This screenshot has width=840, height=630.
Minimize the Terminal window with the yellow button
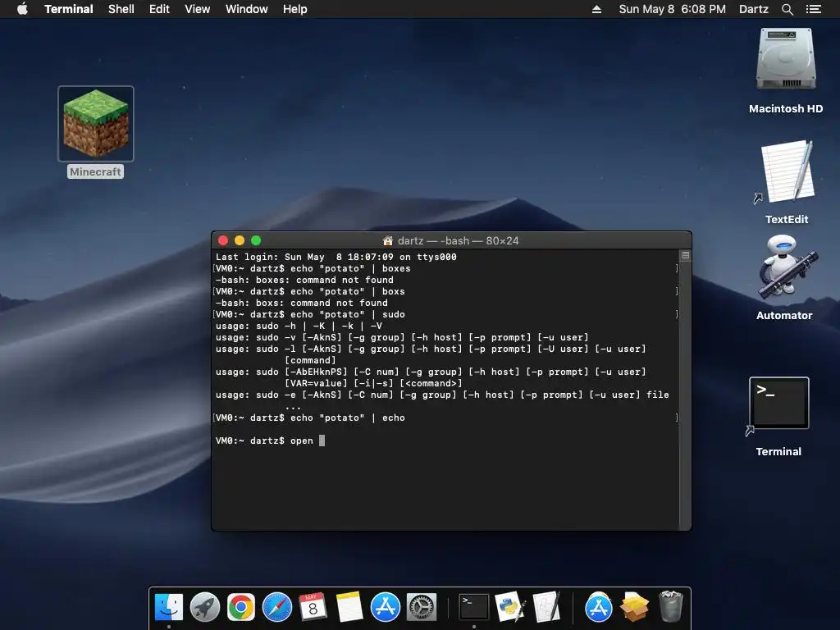(240, 240)
